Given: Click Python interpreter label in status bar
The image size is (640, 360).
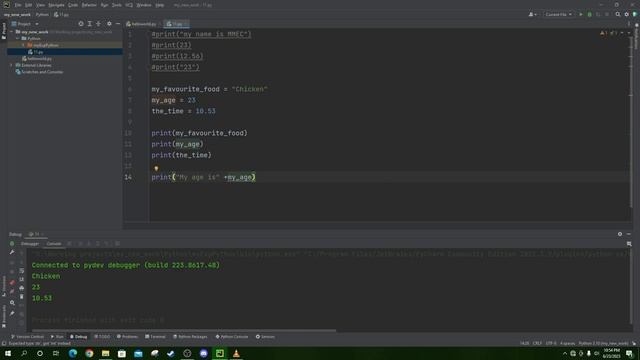Looking at the screenshot, I should tap(603, 343).
